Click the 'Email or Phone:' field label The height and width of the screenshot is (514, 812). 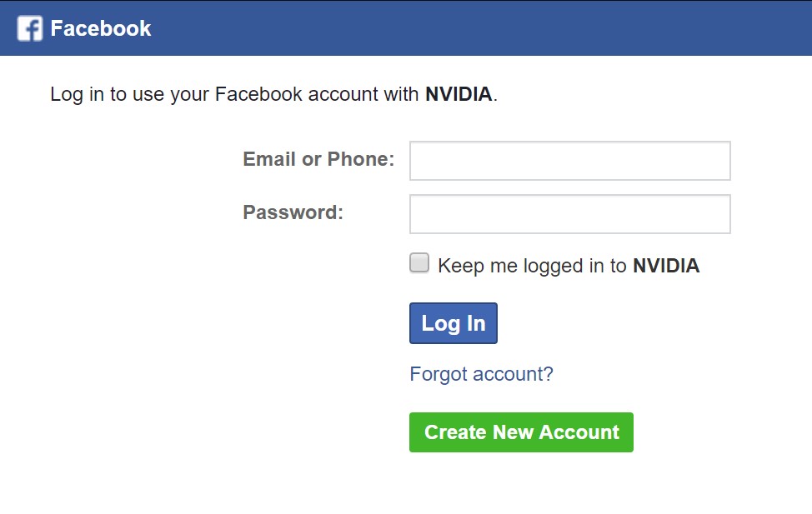click(318, 159)
